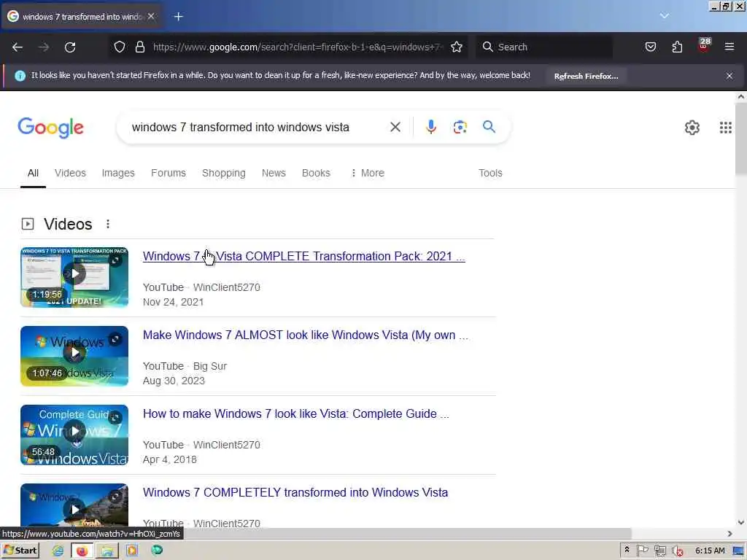Select the Firefox taskbar button

pos(82,551)
